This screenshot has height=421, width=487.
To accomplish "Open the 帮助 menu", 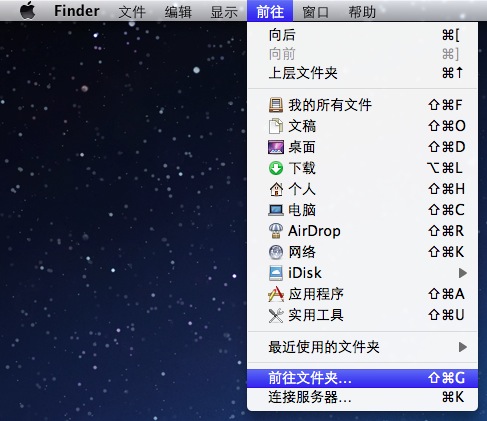I will coord(362,12).
